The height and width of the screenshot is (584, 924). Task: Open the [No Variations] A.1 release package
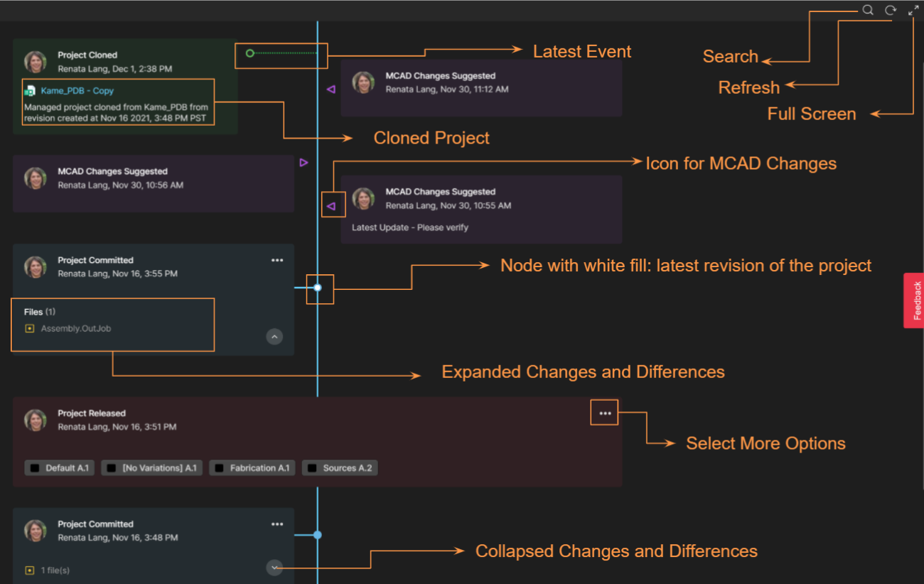pyautogui.click(x=152, y=468)
